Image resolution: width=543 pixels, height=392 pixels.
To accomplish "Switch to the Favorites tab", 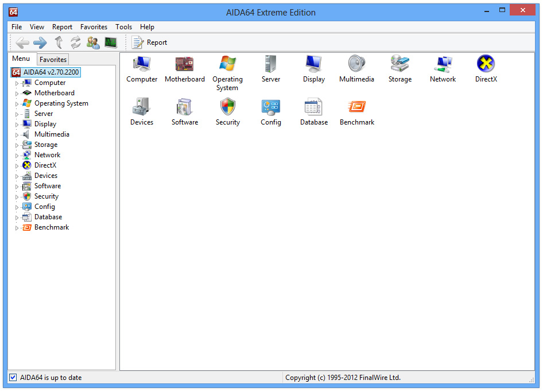I will (x=53, y=59).
